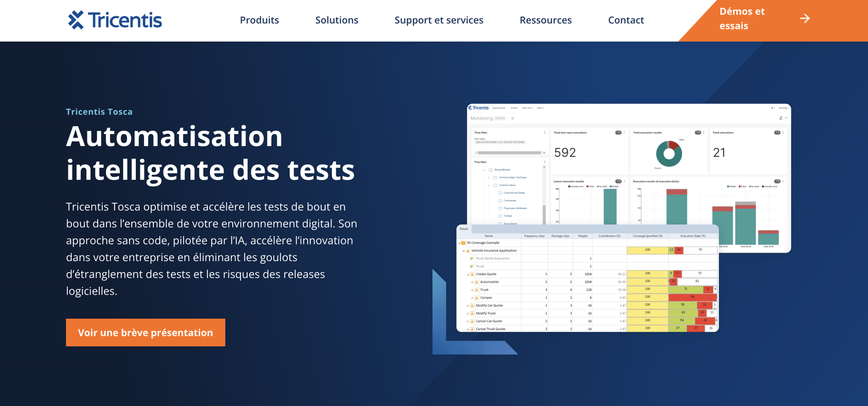Favorite the Monitoring dashboard with the star

click(x=513, y=119)
